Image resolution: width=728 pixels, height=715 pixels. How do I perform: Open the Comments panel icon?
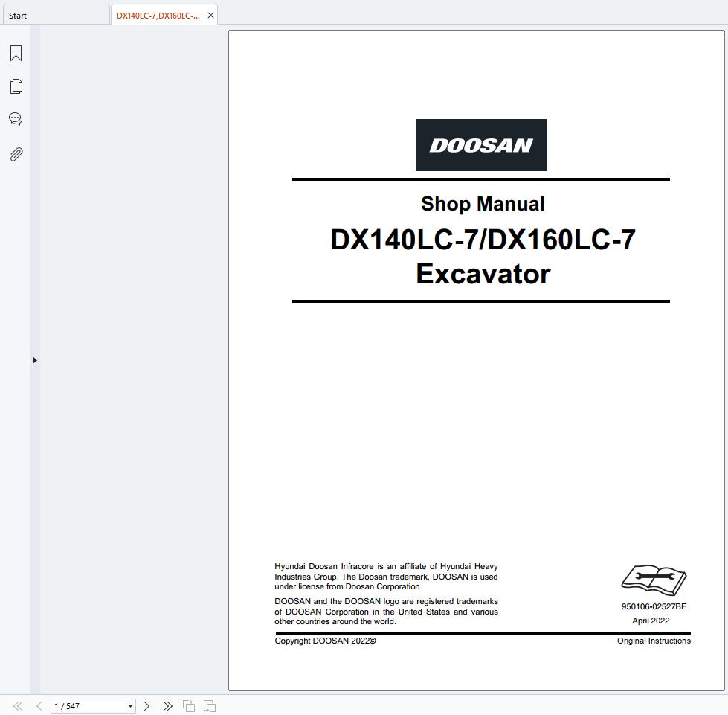[16, 119]
